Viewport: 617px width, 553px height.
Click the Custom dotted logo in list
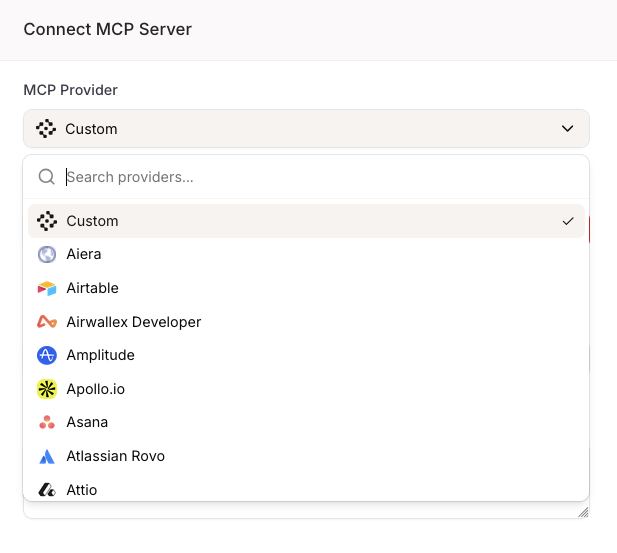(47, 221)
